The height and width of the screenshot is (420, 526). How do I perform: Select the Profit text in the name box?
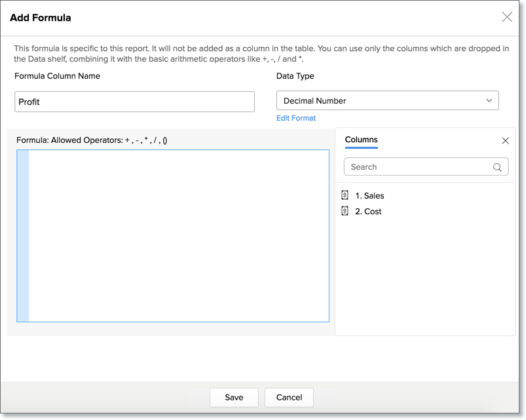(x=29, y=102)
